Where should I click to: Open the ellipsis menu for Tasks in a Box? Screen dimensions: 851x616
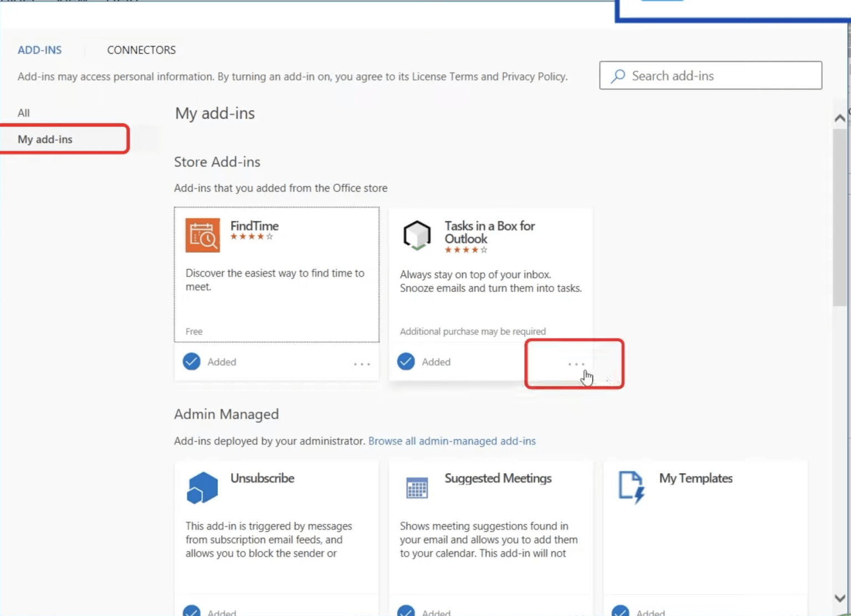coord(576,364)
